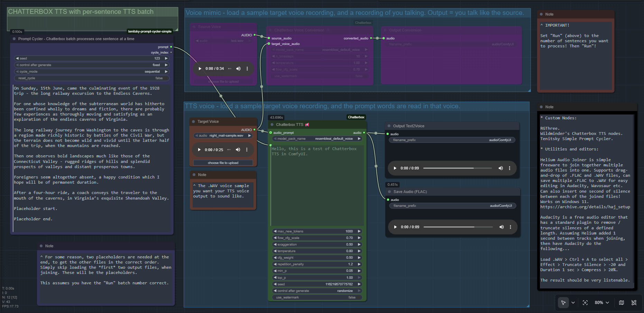Click the fit view icon
This screenshot has width=644, height=313.
click(585, 303)
